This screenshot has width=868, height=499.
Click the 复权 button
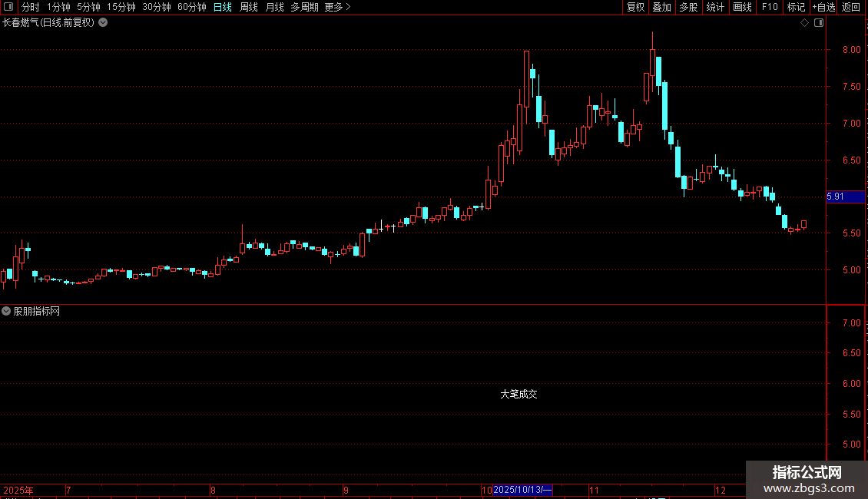[x=635, y=7]
